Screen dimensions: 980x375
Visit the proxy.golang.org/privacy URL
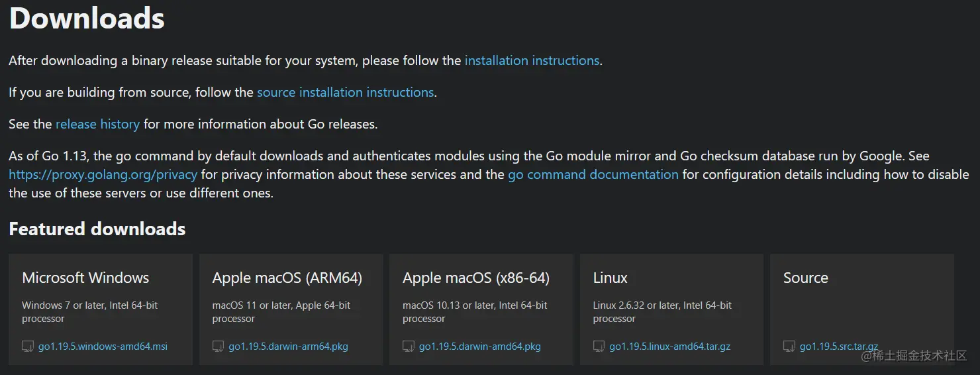103,175
